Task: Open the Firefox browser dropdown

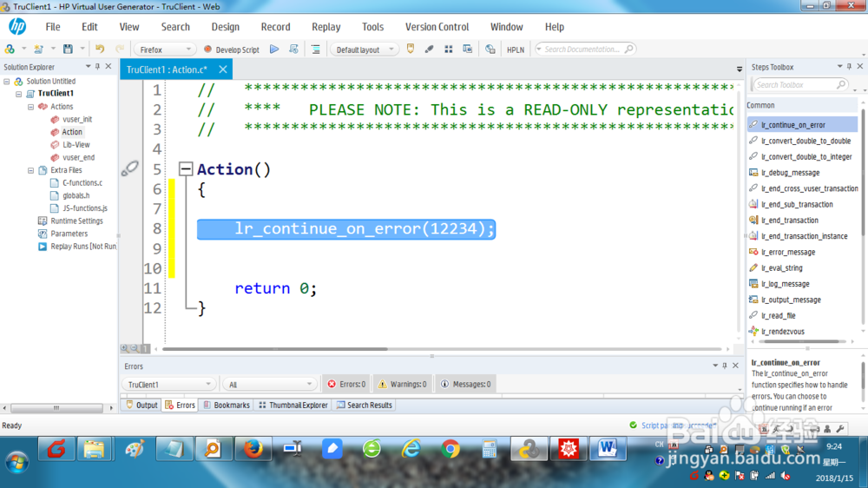Action: pos(164,49)
